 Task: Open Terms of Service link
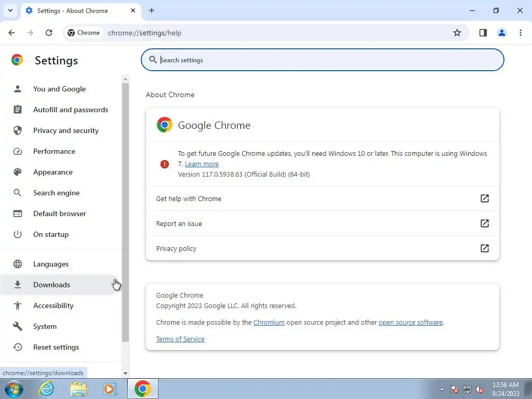(x=180, y=339)
